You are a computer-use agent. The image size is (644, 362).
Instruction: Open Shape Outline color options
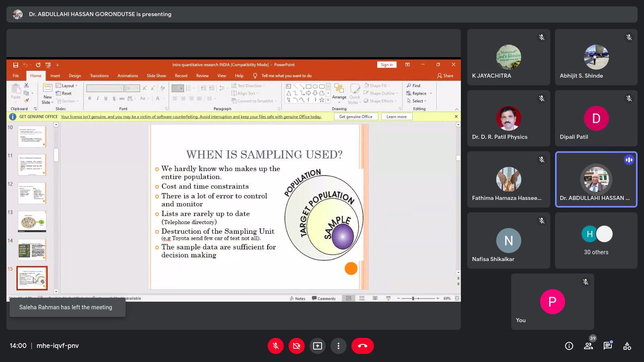pyautogui.click(x=381, y=93)
